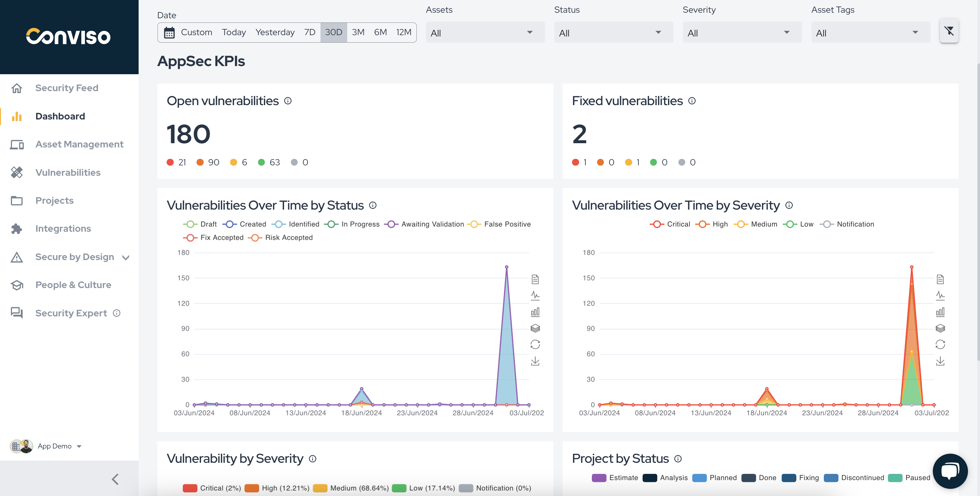Switch Status chart to line view
The width and height of the screenshot is (980, 496).
535,296
